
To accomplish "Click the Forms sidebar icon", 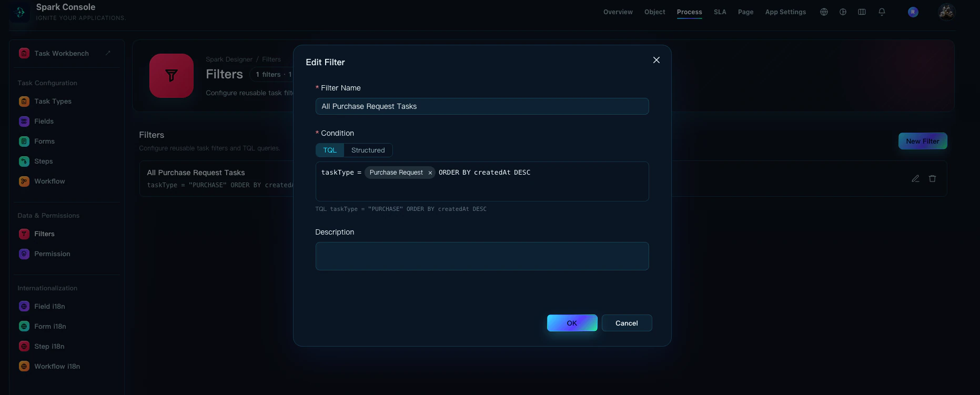I will tap(24, 141).
